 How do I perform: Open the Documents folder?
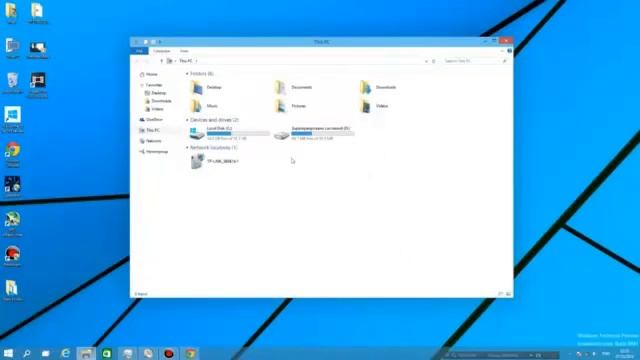tap(293, 87)
